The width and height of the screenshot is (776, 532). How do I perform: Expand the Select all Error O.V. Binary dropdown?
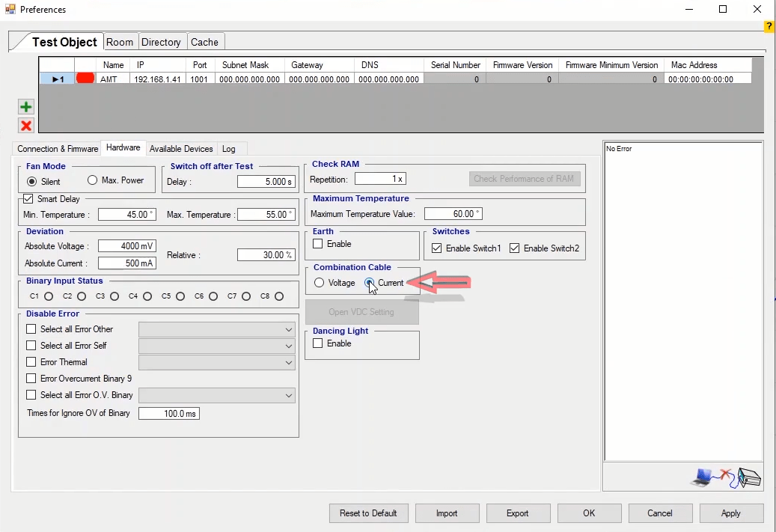[x=289, y=395]
